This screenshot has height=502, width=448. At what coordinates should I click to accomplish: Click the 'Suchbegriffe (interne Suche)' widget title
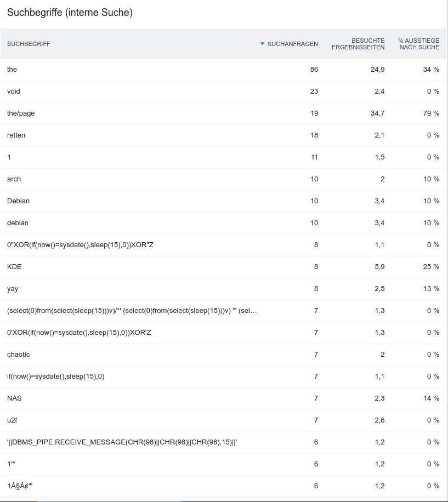coord(70,12)
